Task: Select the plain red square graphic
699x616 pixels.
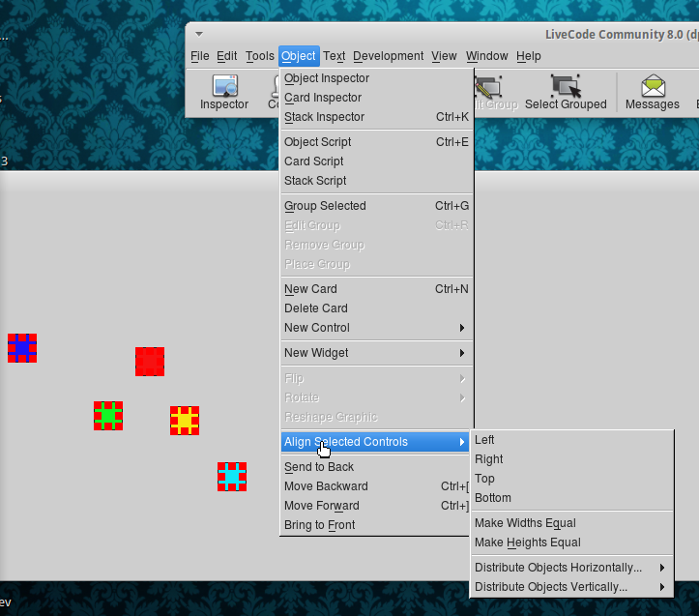Action: [150, 362]
